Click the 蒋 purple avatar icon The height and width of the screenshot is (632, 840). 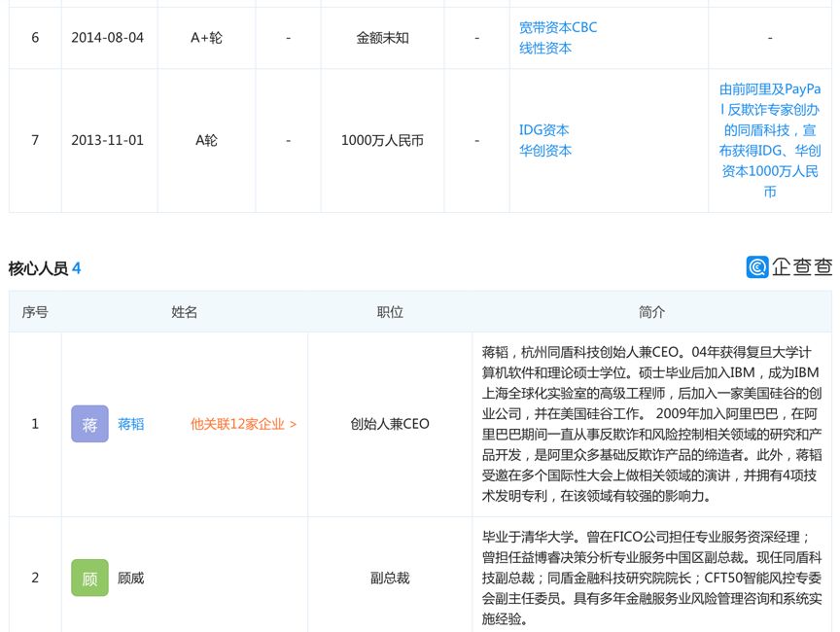tap(89, 424)
